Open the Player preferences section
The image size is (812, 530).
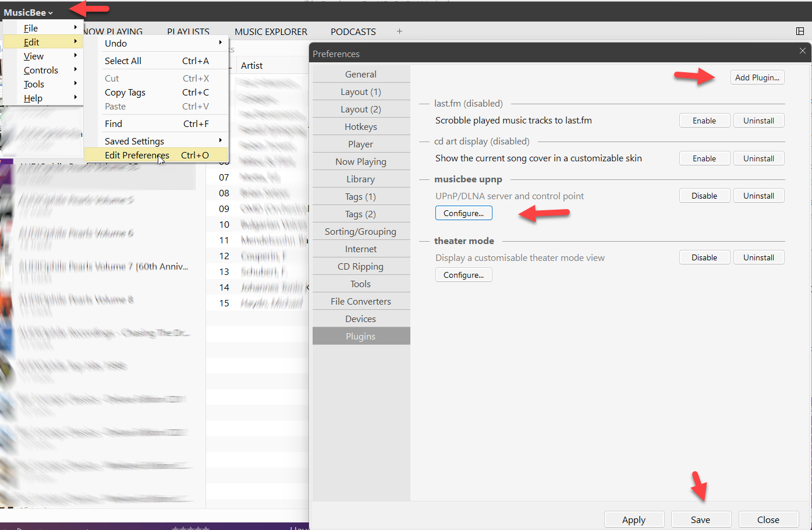coord(361,144)
